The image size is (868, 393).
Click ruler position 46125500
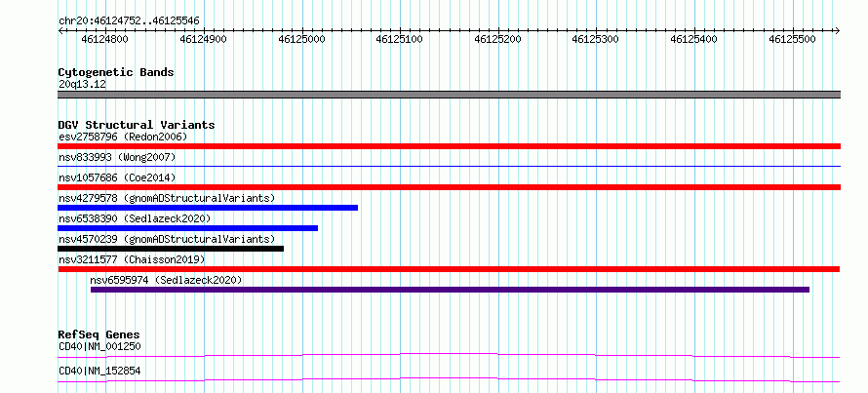coord(792,39)
